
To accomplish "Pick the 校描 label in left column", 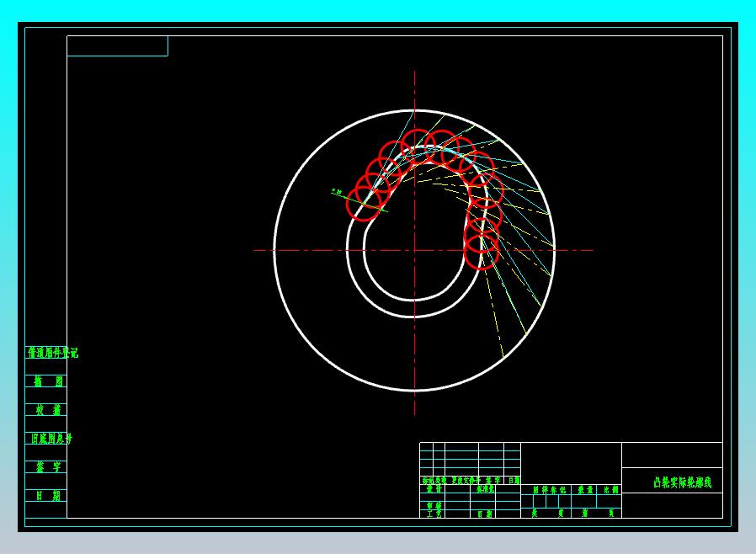I will 48,410.
